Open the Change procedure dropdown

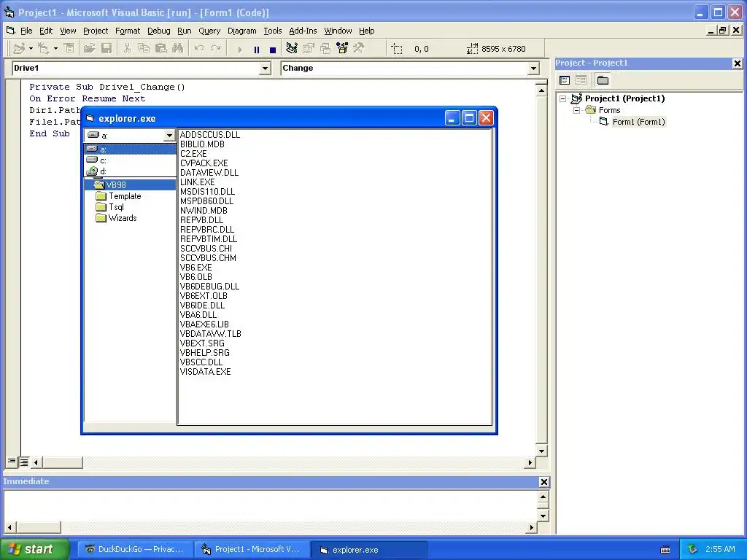click(x=533, y=69)
